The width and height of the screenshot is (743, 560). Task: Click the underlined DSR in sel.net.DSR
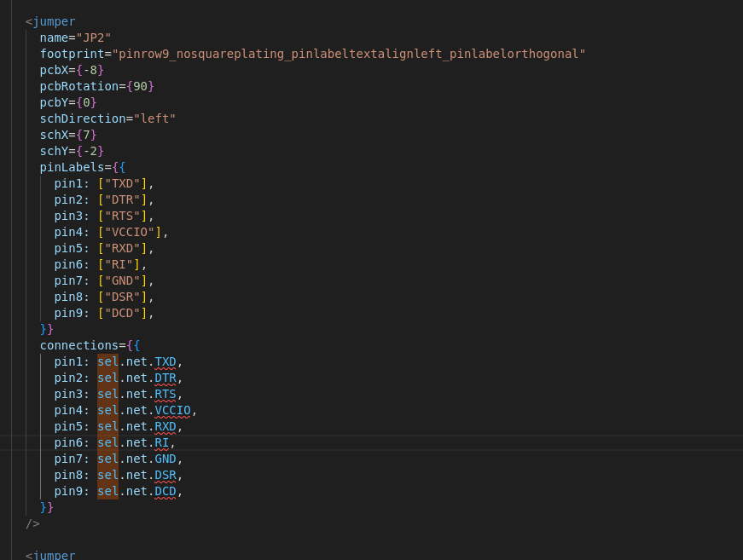tap(165, 475)
